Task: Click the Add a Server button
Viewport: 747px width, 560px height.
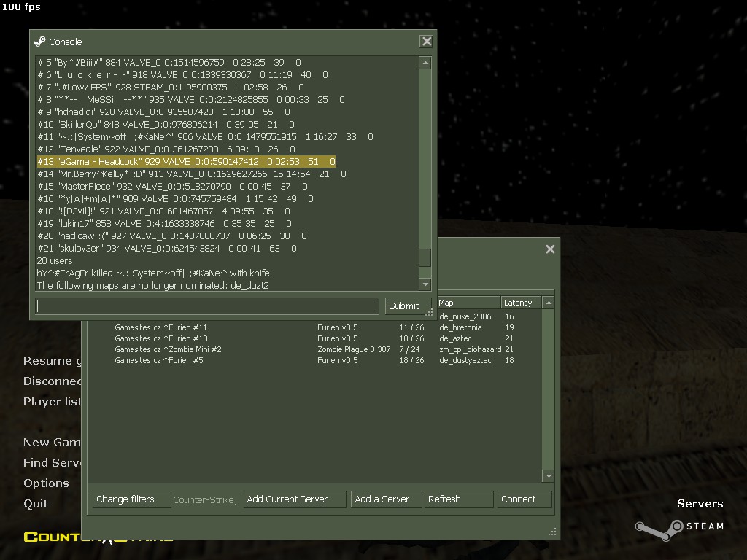Action: pyautogui.click(x=385, y=499)
